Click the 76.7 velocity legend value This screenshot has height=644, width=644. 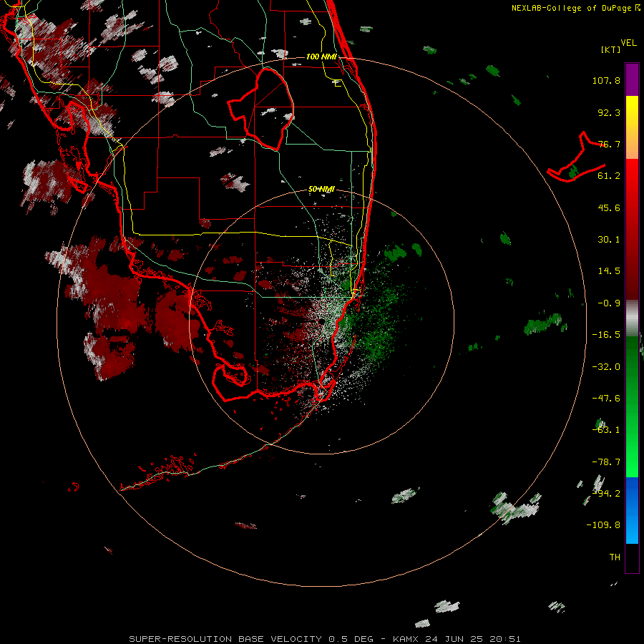tap(609, 144)
